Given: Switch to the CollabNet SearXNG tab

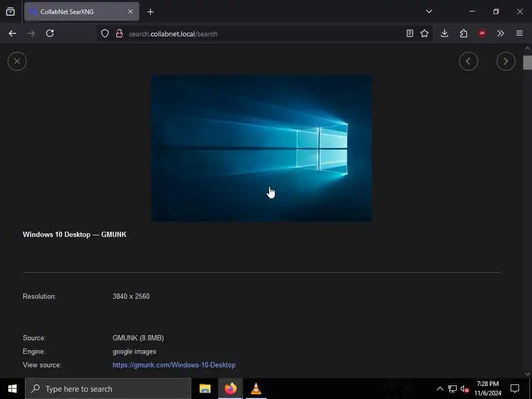Looking at the screenshot, I should [x=82, y=11].
